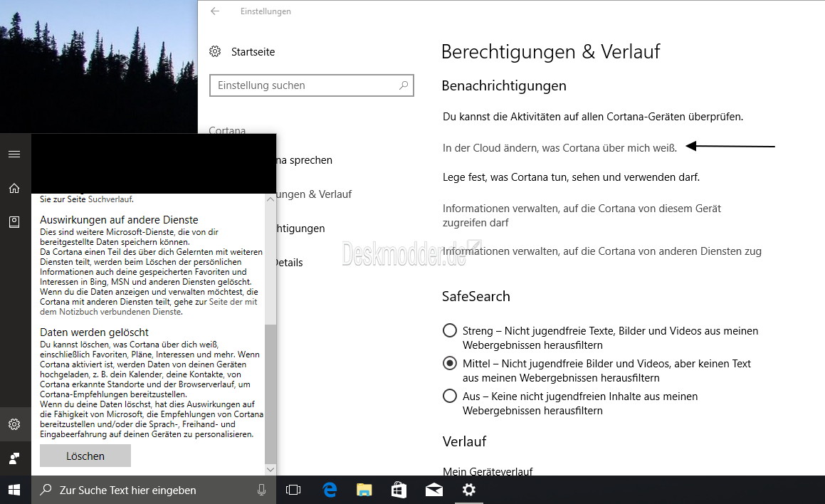Open File Explorer from taskbar
This screenshot has width=825, height=504.
[364, 490]
